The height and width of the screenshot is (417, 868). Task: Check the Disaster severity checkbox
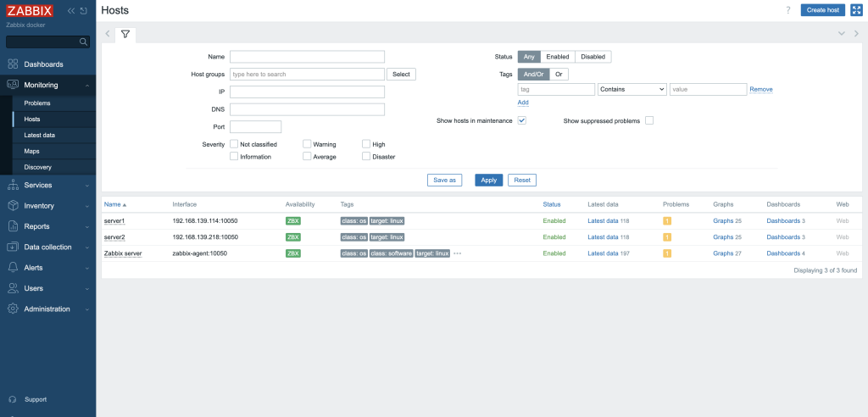pyautogui.click(x=366, y=156)
